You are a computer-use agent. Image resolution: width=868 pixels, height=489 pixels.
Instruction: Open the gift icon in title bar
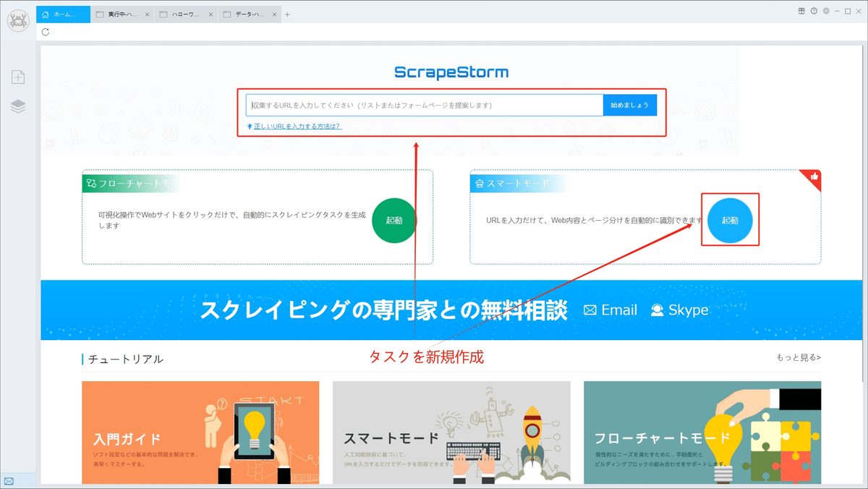pos(801,11)
